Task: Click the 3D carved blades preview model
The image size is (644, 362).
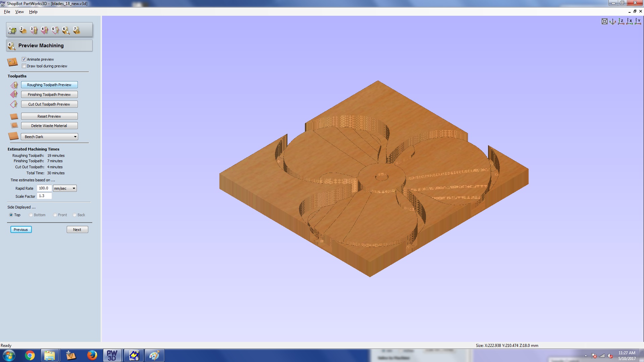Action: pos(374,179)
